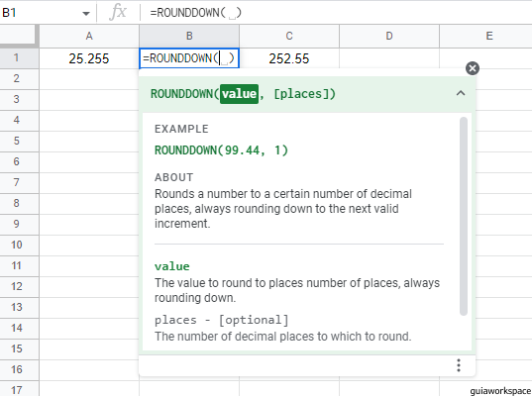Select cell A1 containing 25.255
The image size is (532, 396).
pos(89,58)
